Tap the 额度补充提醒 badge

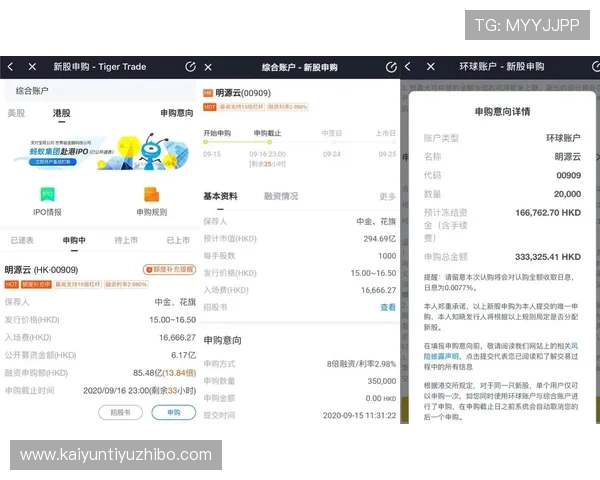point(170,270)
